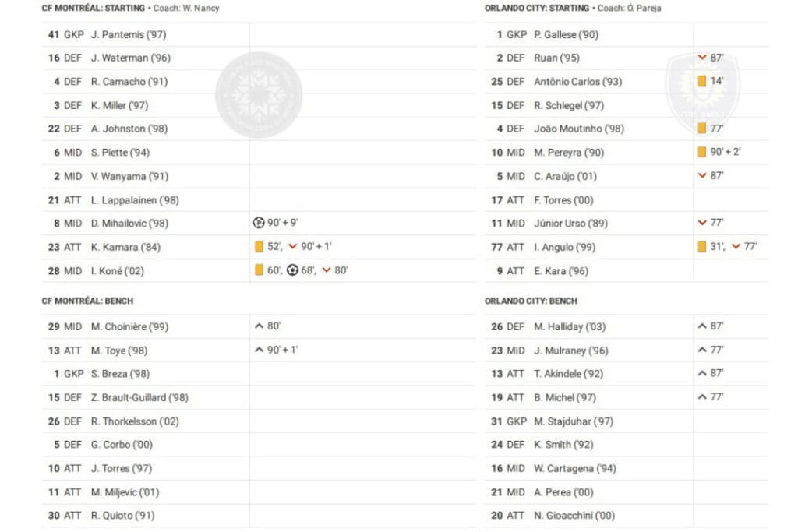Click the red sub-off arrow in I. Angulo's row
Viewport: 798px width, 532px height.
tap(736, 247)
